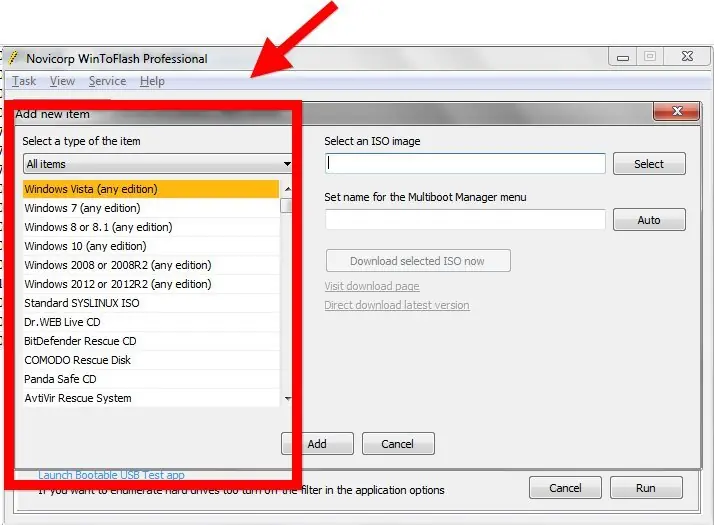Choose Dr.WEB Live CD
714x525 pixels.
click(151, 322)
